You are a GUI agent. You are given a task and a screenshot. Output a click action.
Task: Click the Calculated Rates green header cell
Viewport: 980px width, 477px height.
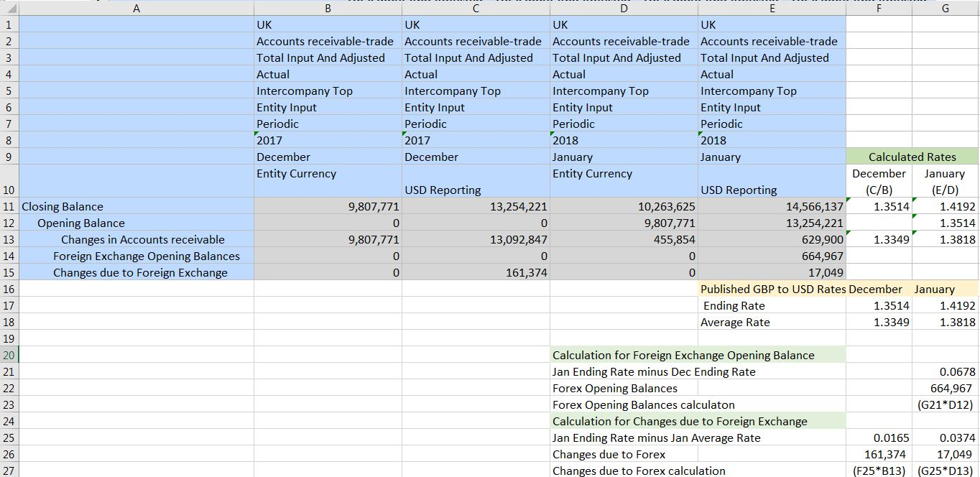(912, 157)
